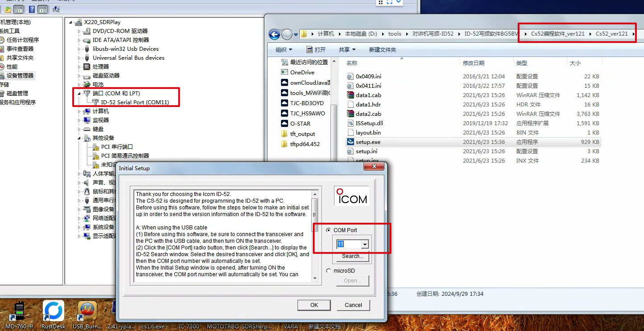
Task: Click the PCI 串行端口 warning device icon
Action: (x=95, y=147)
